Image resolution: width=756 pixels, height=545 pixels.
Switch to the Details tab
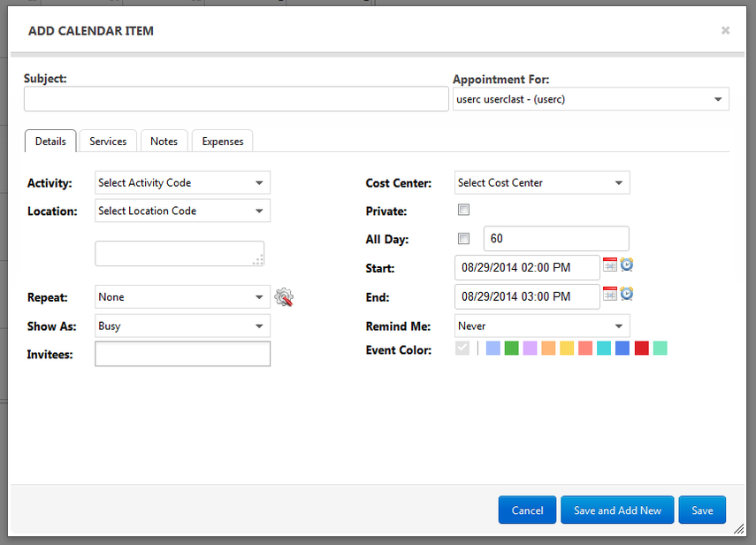[50, 141]
